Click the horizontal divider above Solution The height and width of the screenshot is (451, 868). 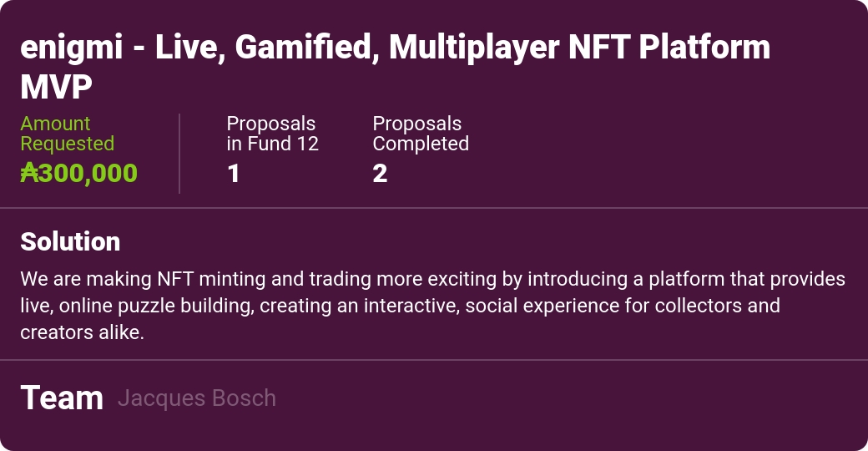coord(434,207)
